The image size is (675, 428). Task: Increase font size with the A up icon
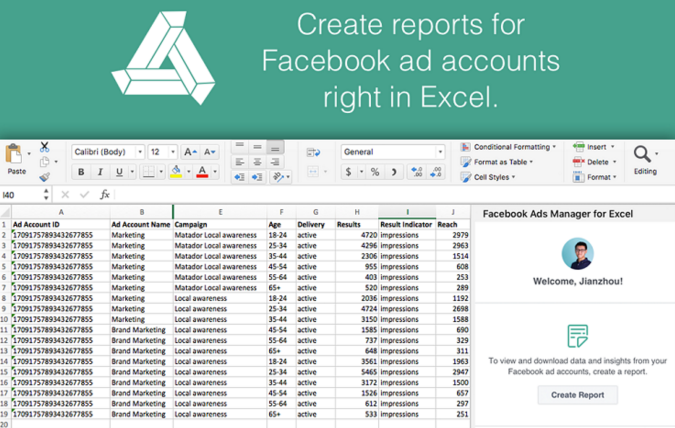pos(190,152)
